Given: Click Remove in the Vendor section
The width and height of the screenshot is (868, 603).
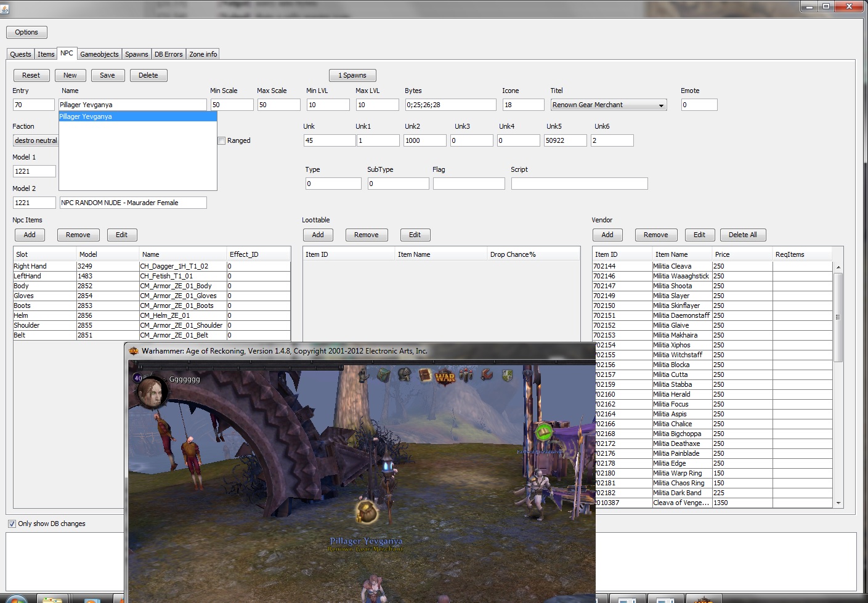Looking at the screenshot, I should pos(656,235).
